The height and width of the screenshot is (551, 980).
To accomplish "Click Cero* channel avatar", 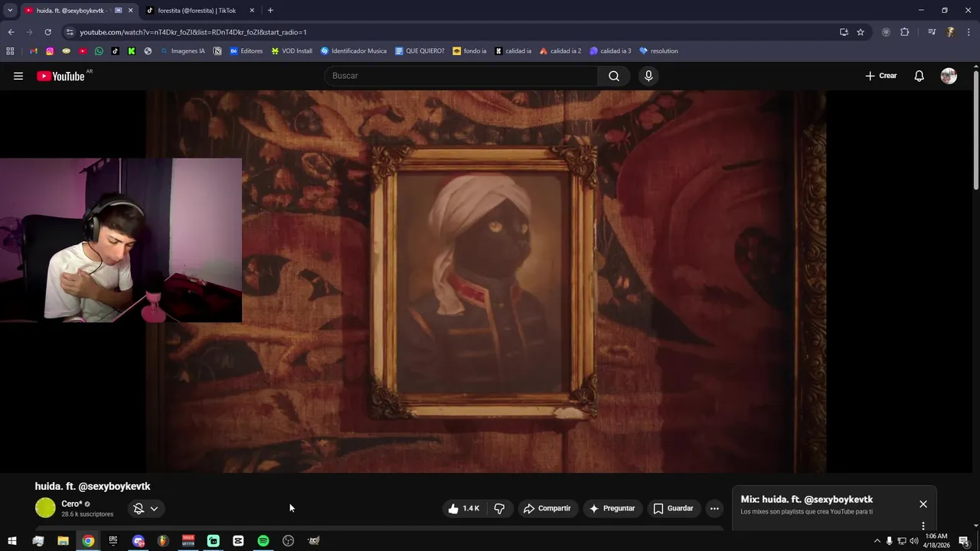I will (45, 507).
